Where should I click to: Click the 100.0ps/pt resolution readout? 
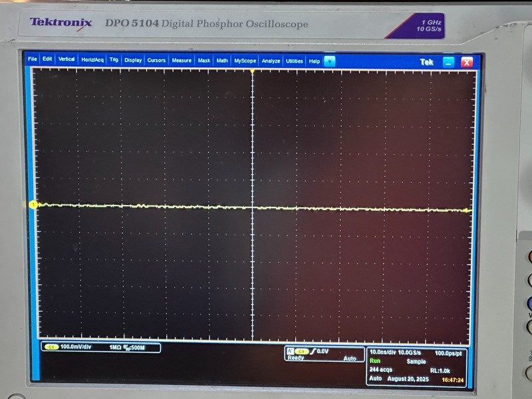pyautogui.click(x=448, y=354)
